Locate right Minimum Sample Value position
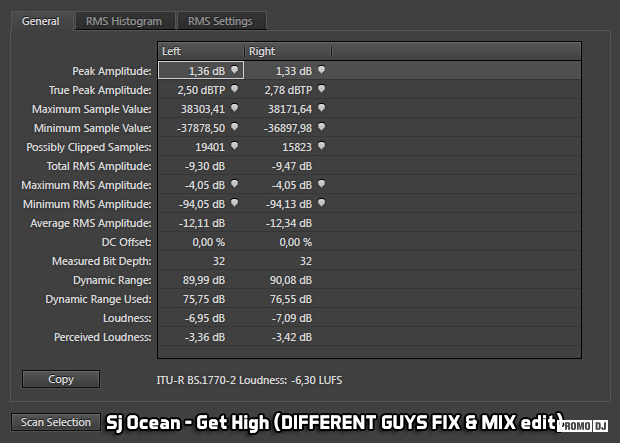 pyautogui.click(x=322, y=127)
